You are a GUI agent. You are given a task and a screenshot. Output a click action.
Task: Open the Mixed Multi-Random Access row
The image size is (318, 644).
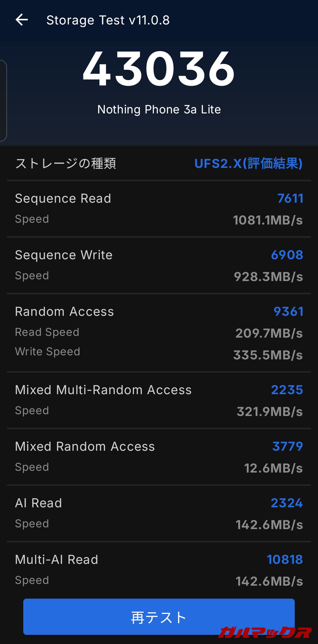pyautogui.click(x=159, y=400)
